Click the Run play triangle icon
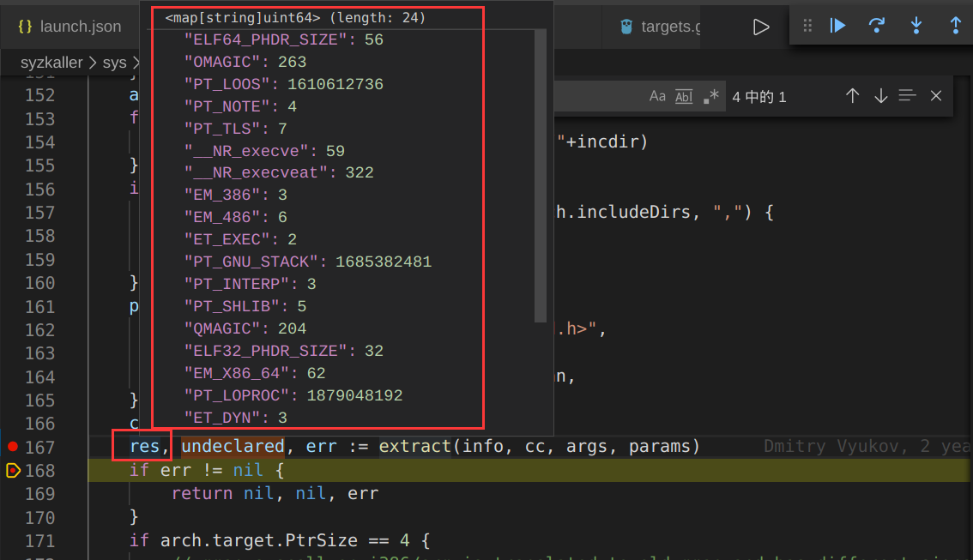The height and width of the screenshot is (560, 973). (760, 27)
